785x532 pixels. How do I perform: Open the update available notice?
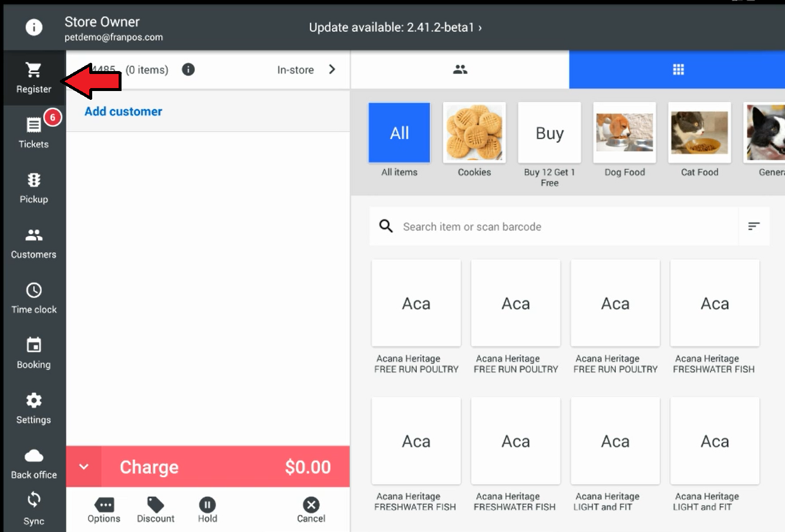pyautogui.click(x=395, y=28)
